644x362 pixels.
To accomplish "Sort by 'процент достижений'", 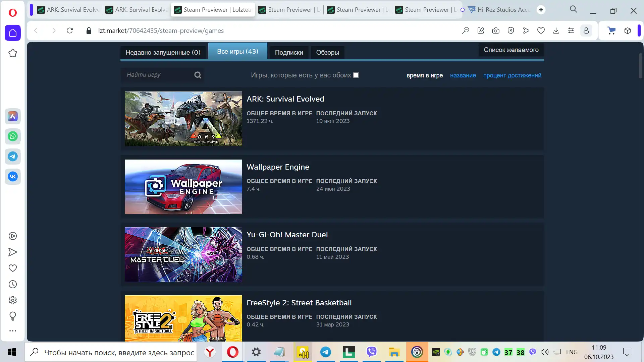I will coord(512,75).
